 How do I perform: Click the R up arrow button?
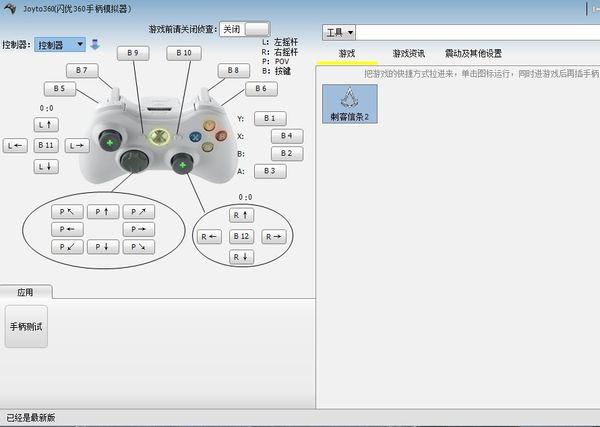click(241, 215)
